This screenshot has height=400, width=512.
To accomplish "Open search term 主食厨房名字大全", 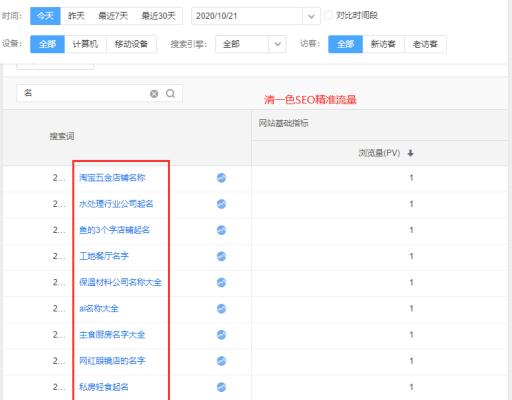I will (112, 335).
